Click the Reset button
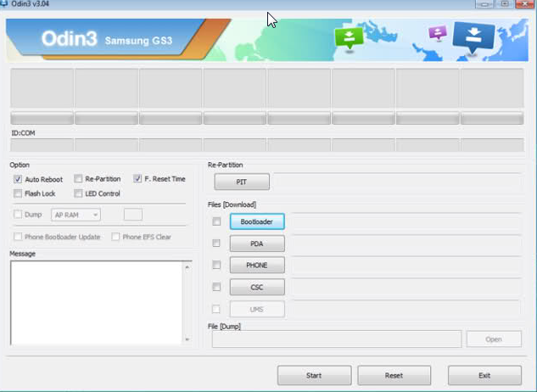Screen dimensions: 537x392 (394, 376)
